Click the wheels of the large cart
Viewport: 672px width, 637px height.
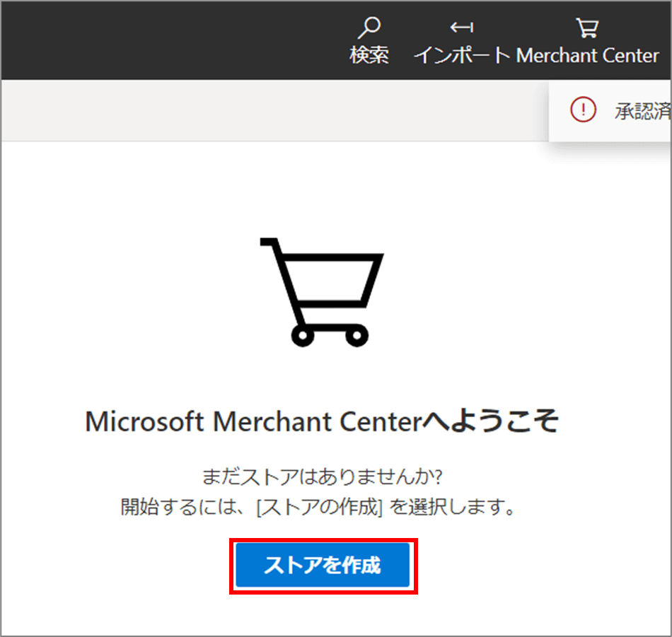[x=330, y=334]
